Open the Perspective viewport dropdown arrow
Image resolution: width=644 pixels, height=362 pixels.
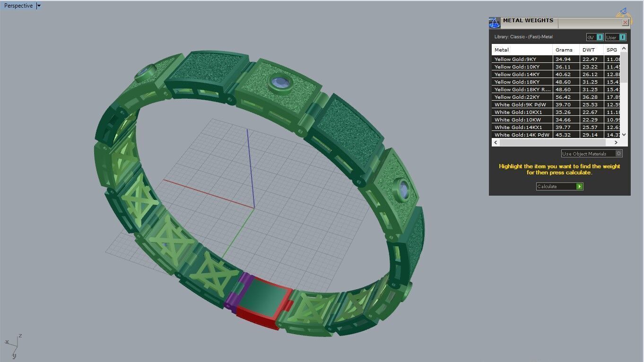point(39,6)
